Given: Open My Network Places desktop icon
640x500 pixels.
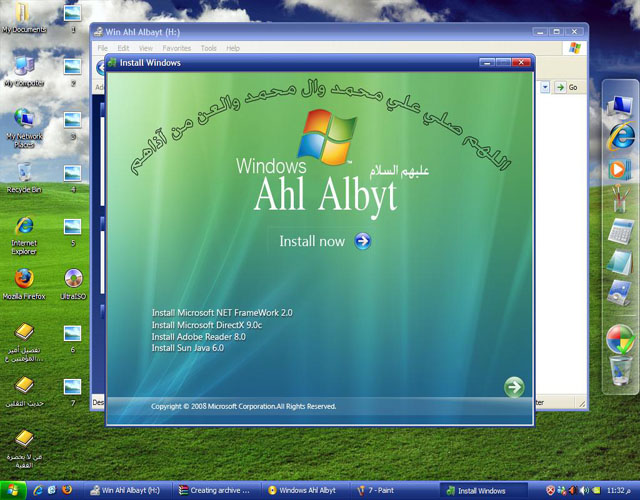Looking at the screenshot, I should click(x=24, y=128).
